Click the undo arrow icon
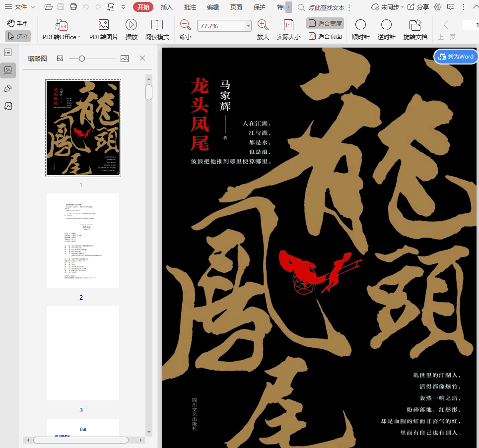 (85, 7)
